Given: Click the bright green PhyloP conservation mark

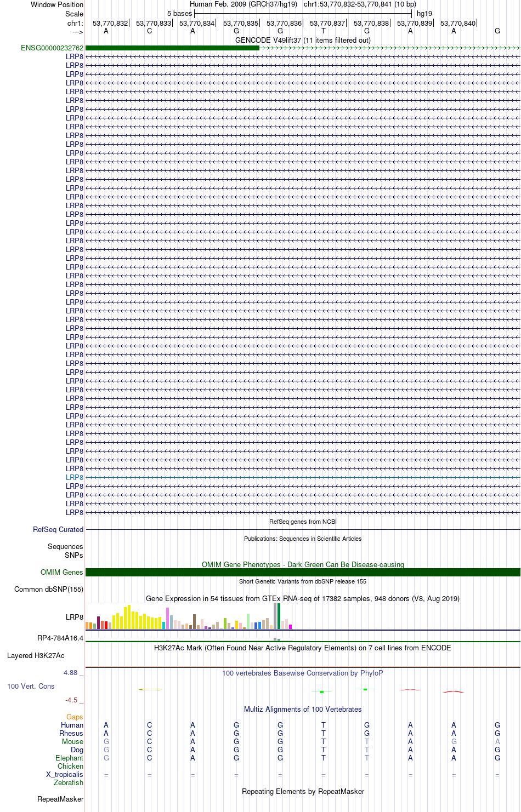Looking at the screenshot, I should (x=322, y=692).
